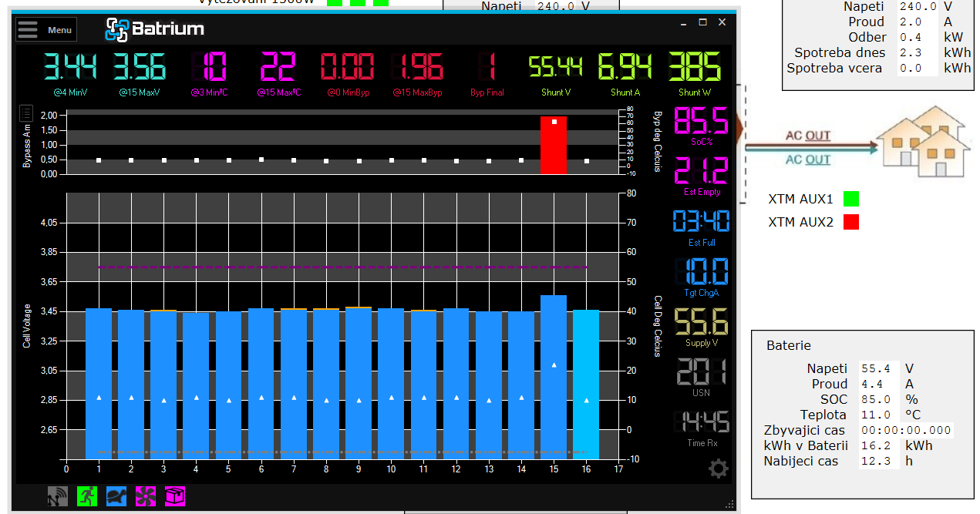Click Baterie Napeti value 55.4
The width and height of the screenshot is (980, 514).
point(879,368)
